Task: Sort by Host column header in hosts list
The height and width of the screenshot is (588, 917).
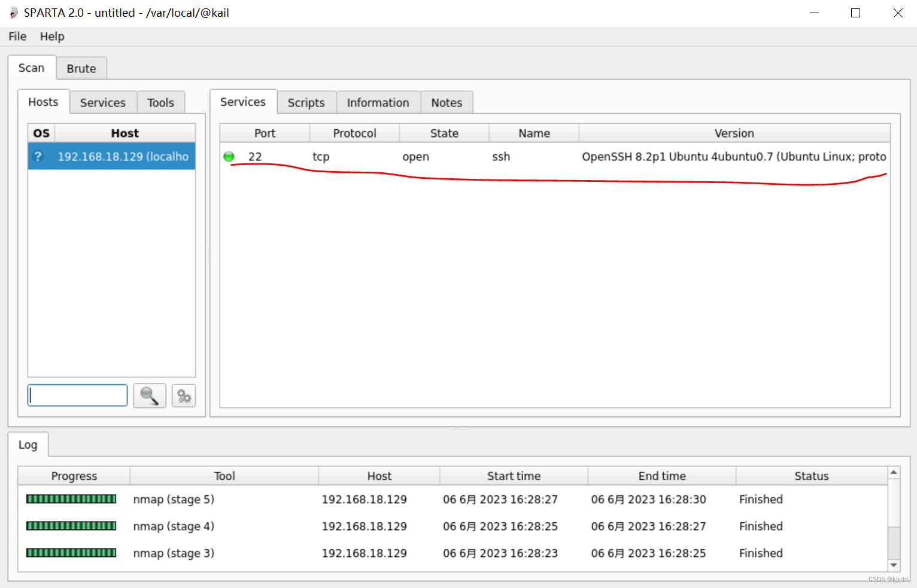Action: coord(125,133)
